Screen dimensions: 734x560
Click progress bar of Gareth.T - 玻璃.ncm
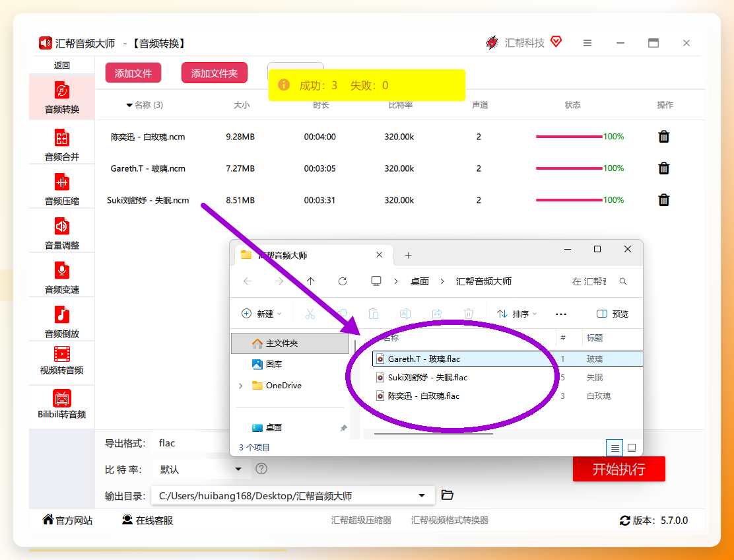[569, 168]
